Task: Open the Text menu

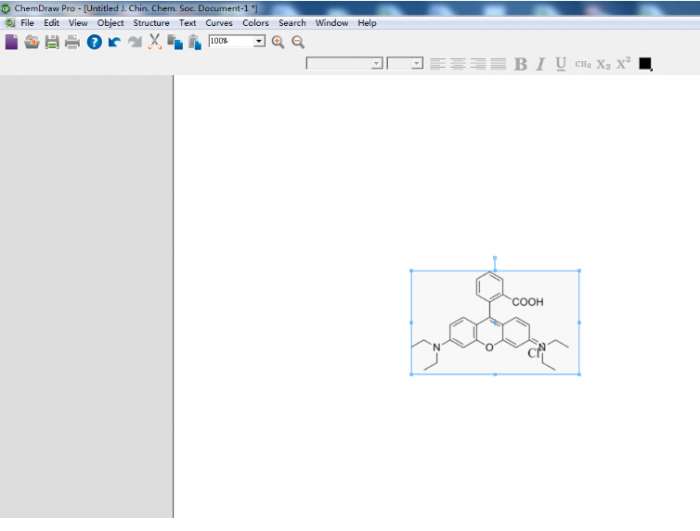Action: [x=188, y=23]
